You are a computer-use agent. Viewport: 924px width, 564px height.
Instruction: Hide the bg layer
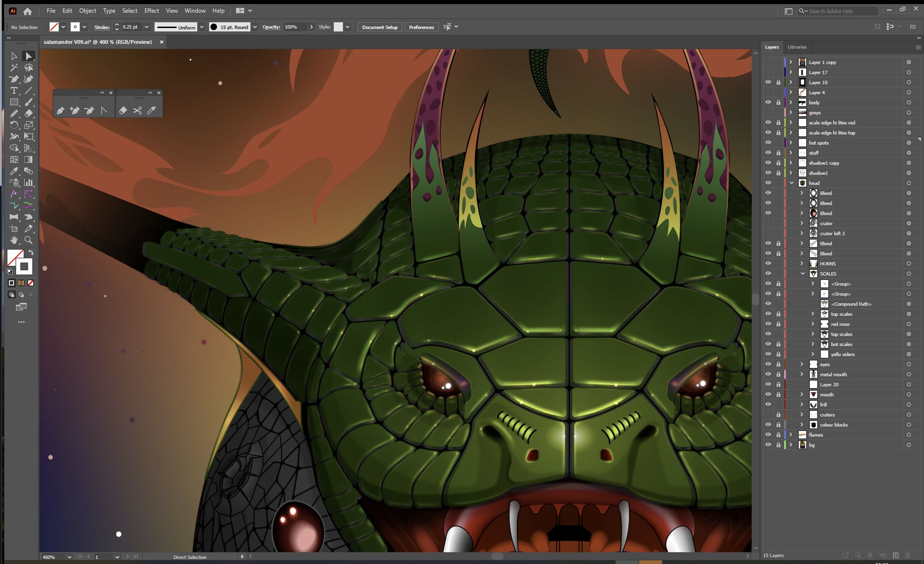(768, 445)
